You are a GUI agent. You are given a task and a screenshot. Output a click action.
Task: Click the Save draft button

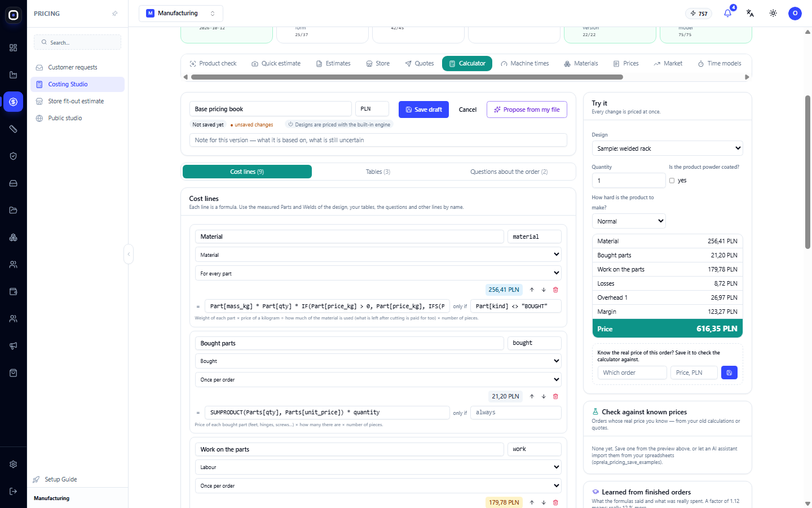423,110
